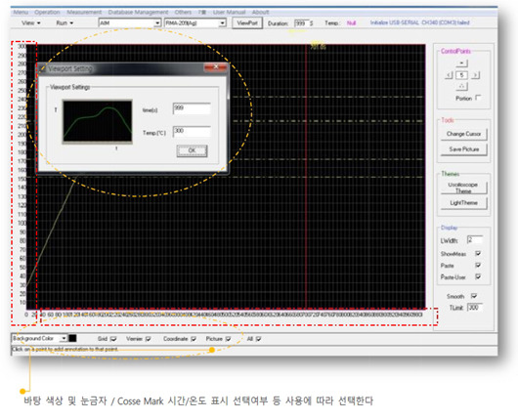Click the time(s) input field

point(192,108)
